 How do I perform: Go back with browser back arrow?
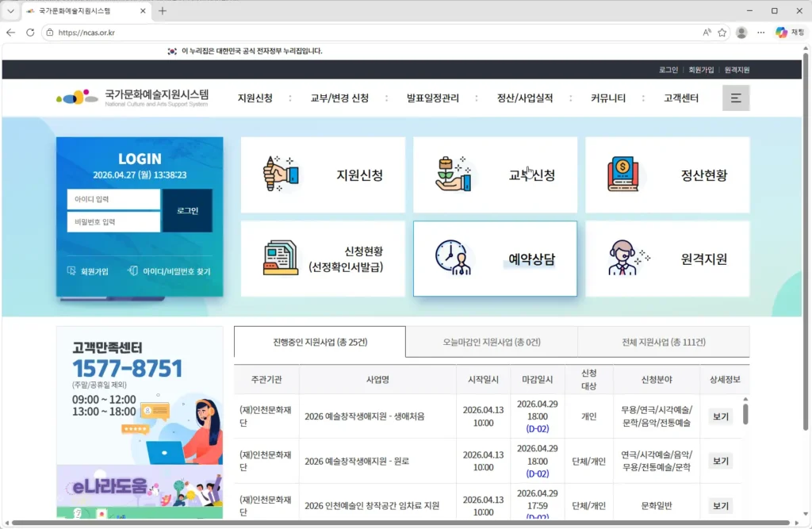(x=10, y=33)
